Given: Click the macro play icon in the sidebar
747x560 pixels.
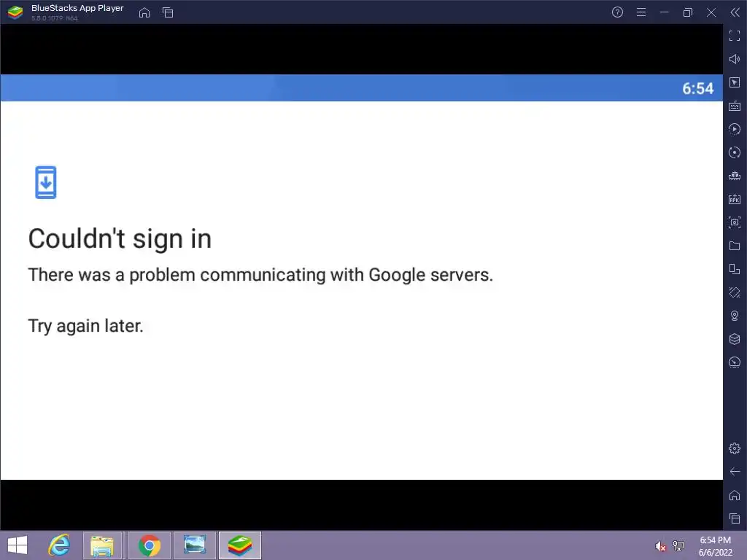Looking at the screenshot, I should [735, 129].
